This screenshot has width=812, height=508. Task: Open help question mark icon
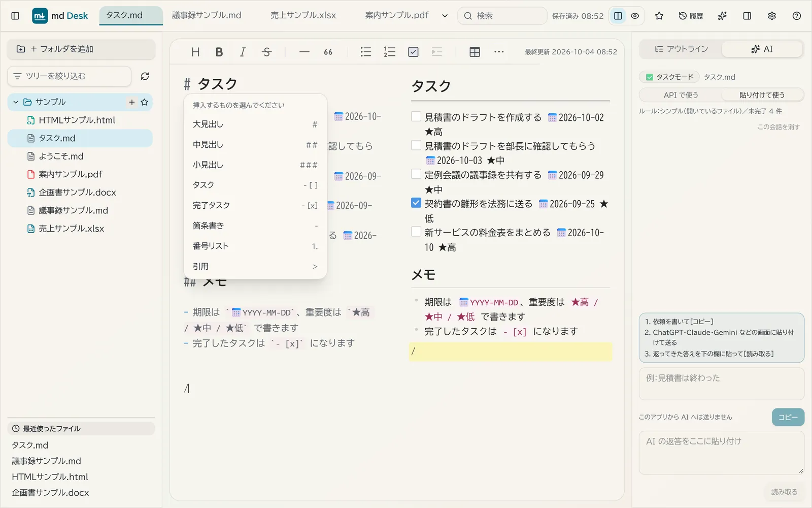(x=797, y=16)
